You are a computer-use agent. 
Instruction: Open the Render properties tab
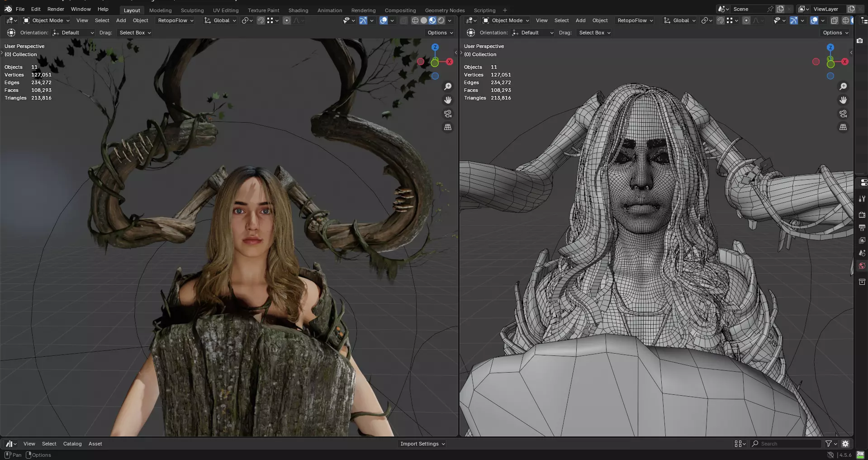coord(862,215)
